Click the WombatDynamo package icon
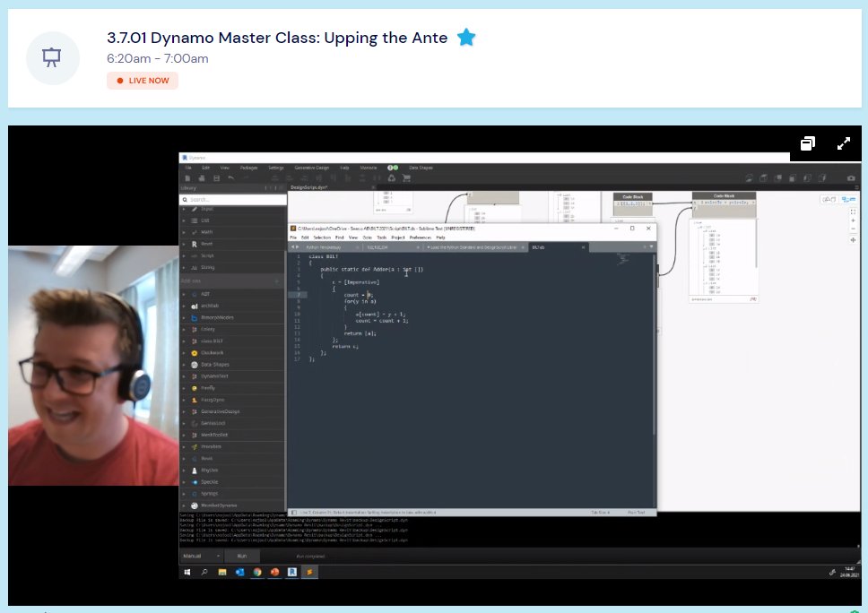 (x=195, y=505)
